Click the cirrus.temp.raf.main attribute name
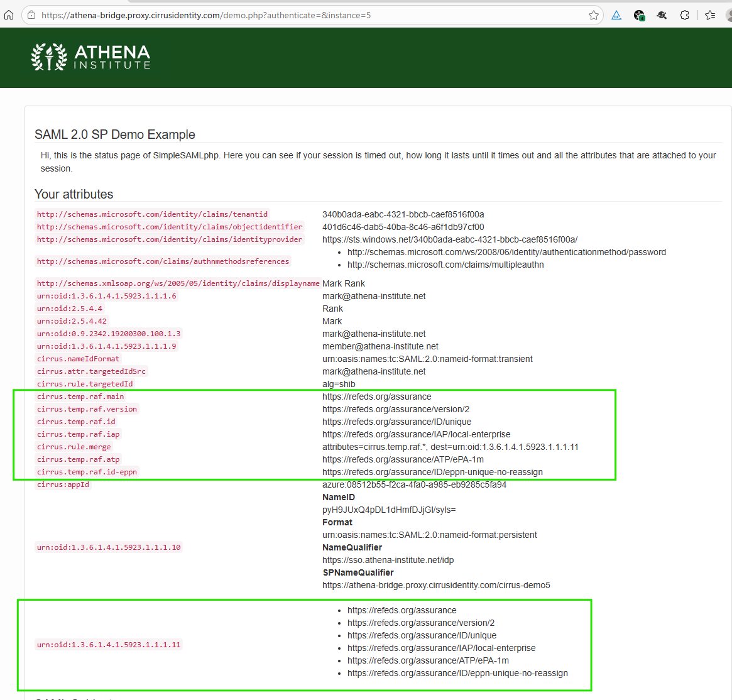 click(x=80, y=396)
